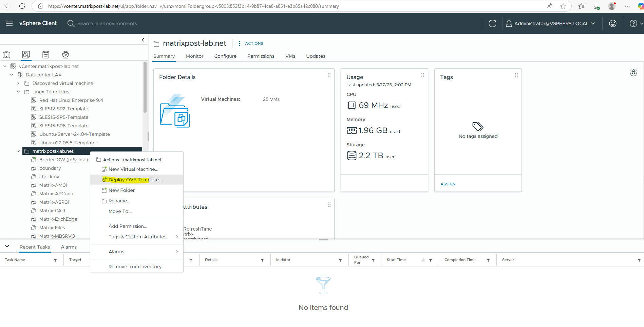Collapse the left navigation pane
644x327 pixels.
click(143, 40)
